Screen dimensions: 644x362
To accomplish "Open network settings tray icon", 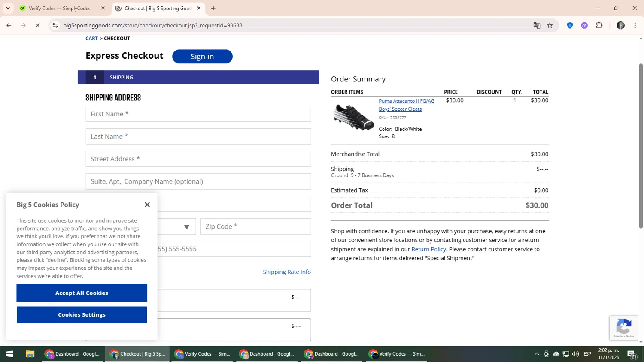I will click(x=566, y=354).
